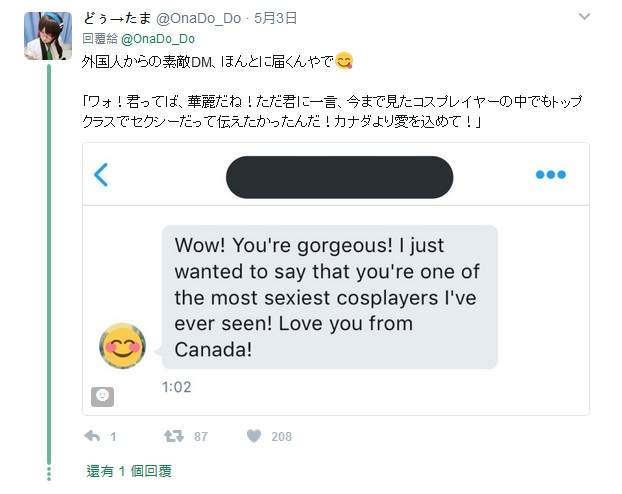This screenshot has height=494, width=622.
Task: Click the '1:02' message timestamp
Action: click(176, 387)
